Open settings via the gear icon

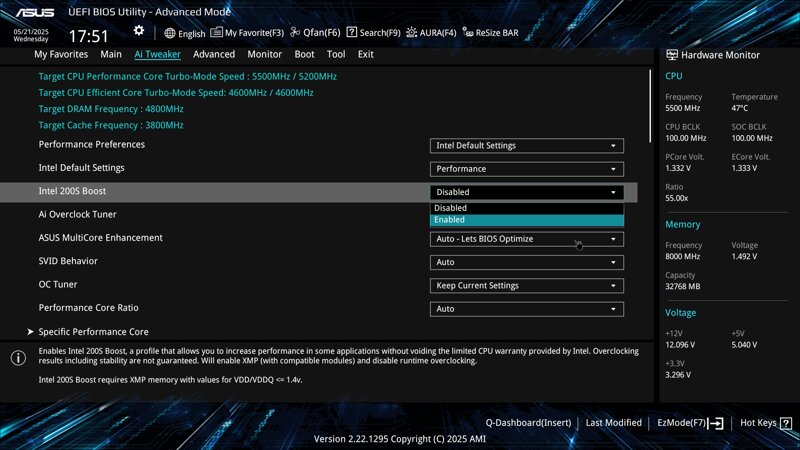coord(139,31)
